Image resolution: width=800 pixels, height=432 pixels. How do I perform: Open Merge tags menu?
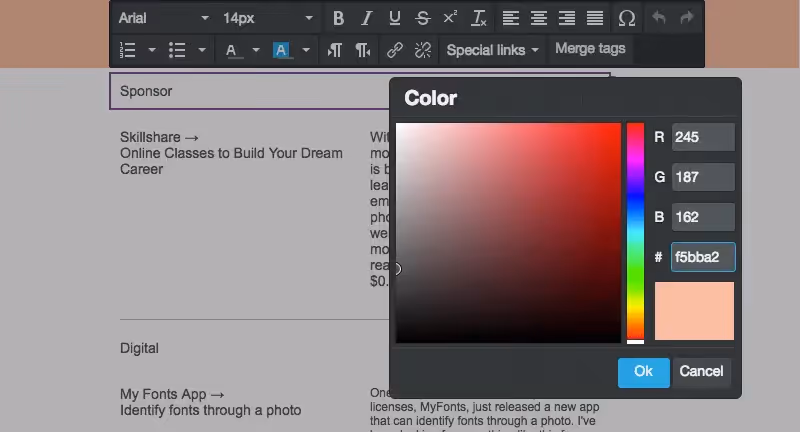pos(590,49)
